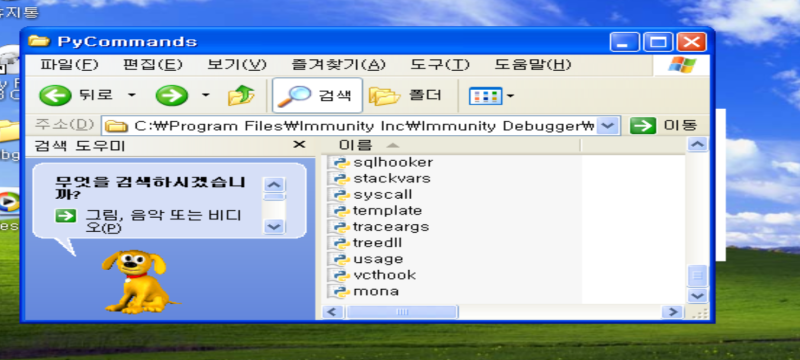Click the usage file name
The image size is (800, 360).
[x=378, y=260]
